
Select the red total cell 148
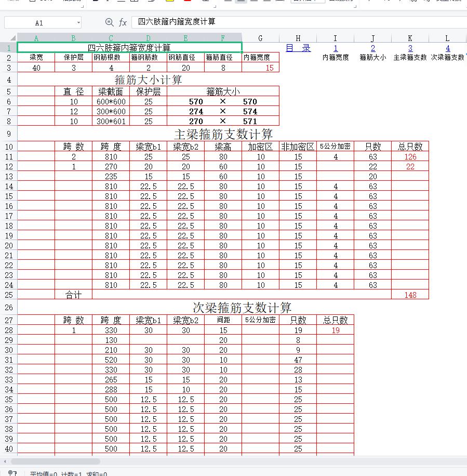click(410, 295)
